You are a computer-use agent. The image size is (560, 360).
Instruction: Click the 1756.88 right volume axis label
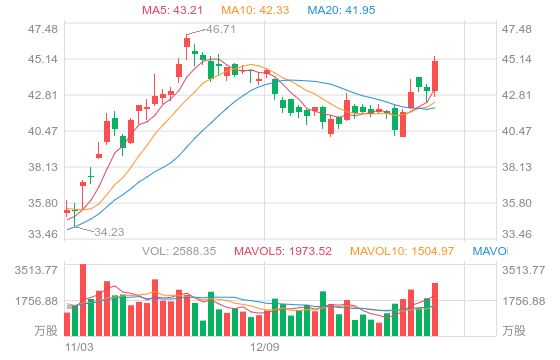[524, 301]
